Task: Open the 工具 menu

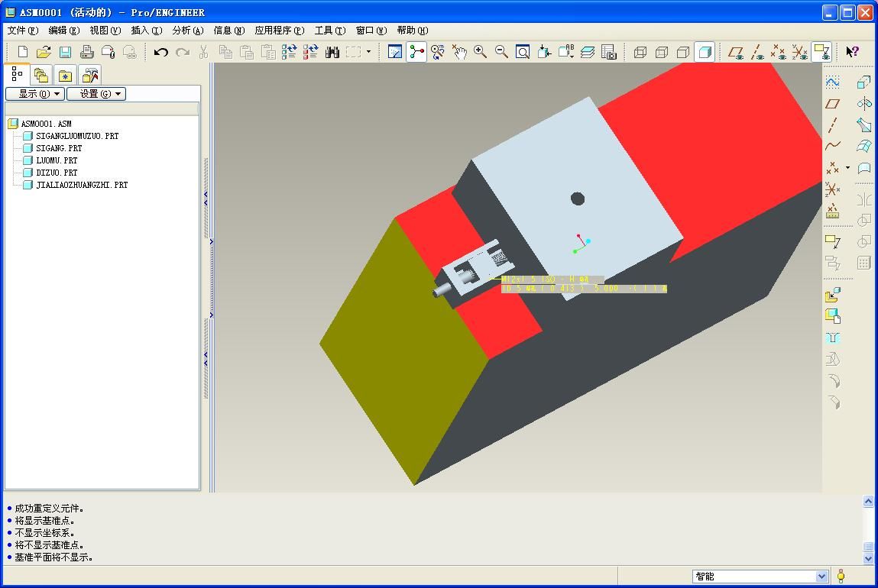Action: pyautogui.click(x=330, y=31)
